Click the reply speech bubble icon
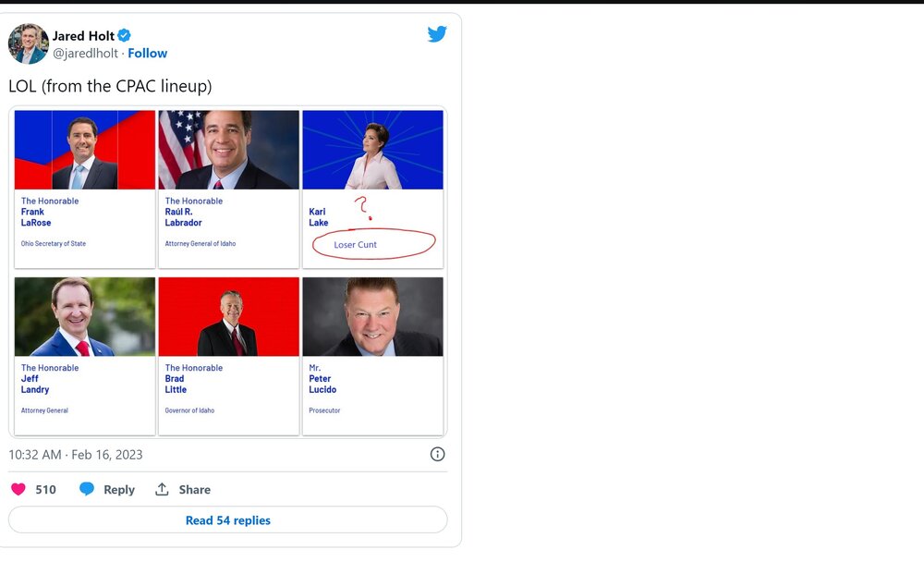Screen dimensions: 924x562 [x=87, y=489]
